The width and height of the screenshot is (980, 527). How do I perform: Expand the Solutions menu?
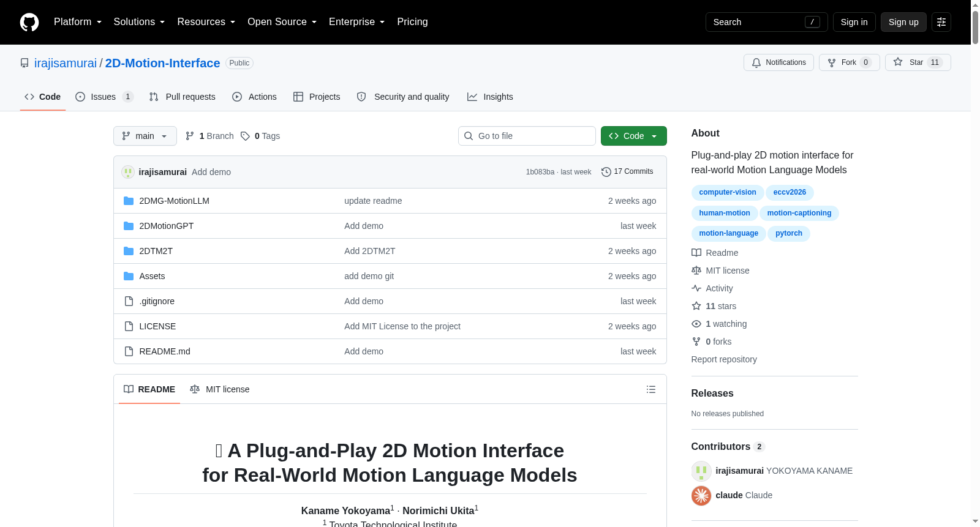click(x=139, y=22)
